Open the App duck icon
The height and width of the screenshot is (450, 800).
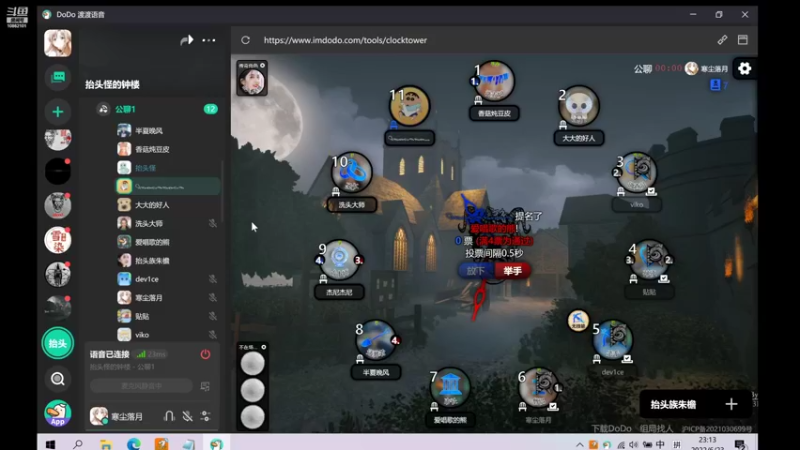(58, 413)
